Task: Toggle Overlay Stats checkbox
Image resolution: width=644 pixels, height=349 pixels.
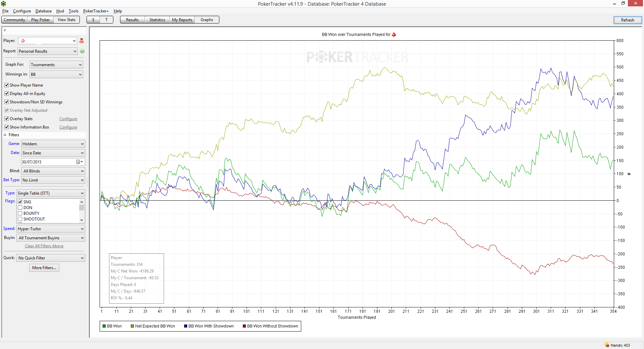Action: coord(6,119)
